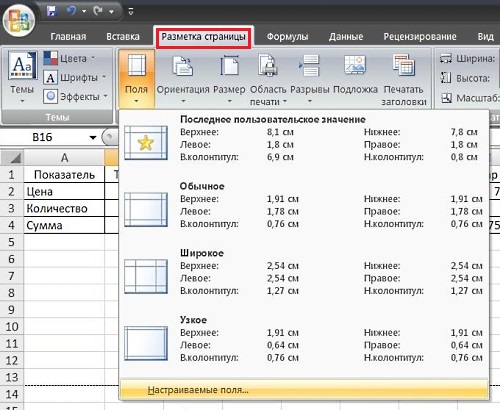Select row 1 header

point(12,174)
